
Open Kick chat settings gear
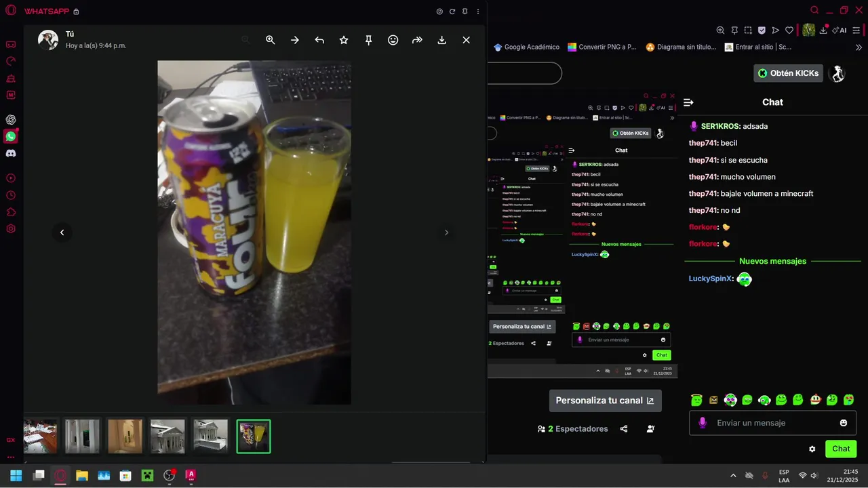point(812,449)
